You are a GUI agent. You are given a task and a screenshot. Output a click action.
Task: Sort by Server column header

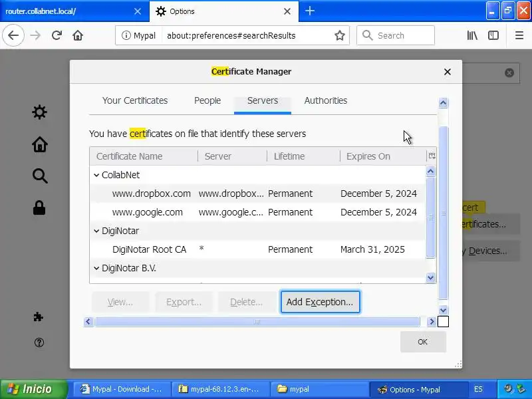coord(232,156)
